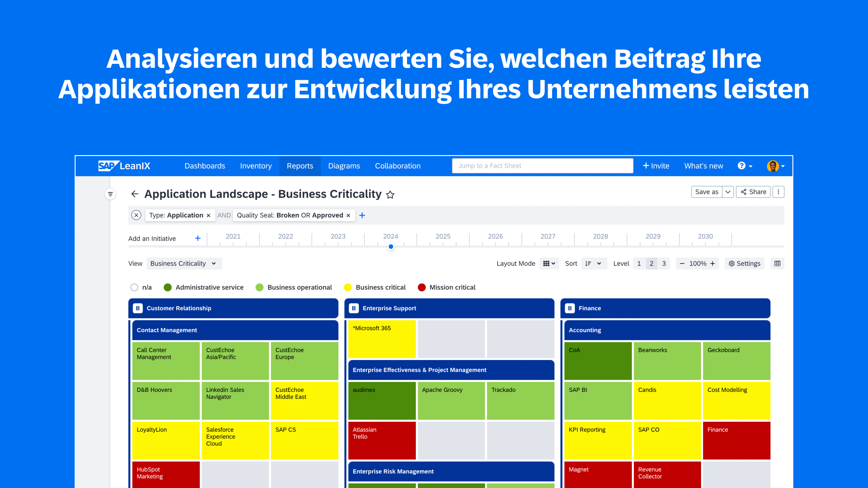
Task: Open the Save as dropdown arrow
Action: point(728,192)
